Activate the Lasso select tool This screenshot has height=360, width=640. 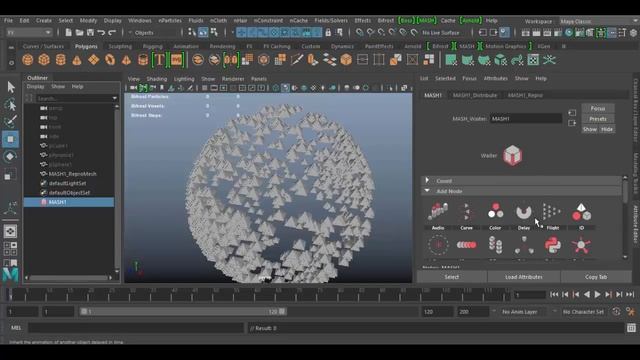tap(11, 105)
